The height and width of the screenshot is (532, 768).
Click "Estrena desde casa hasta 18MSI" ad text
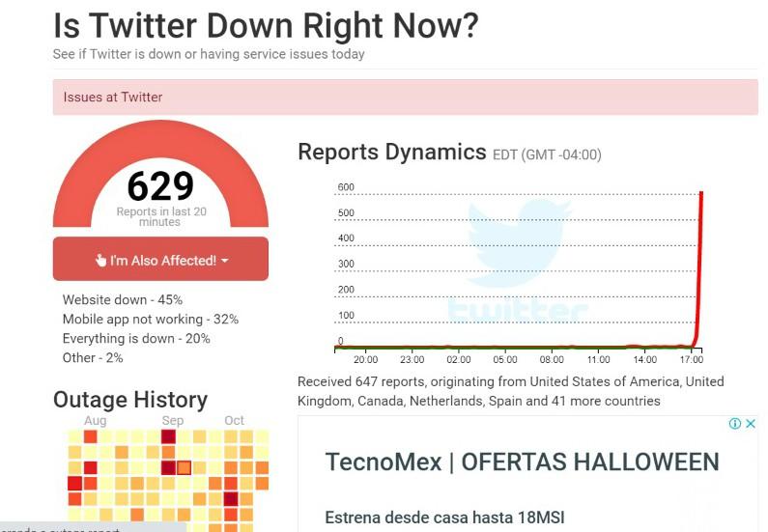pos(444,517)
